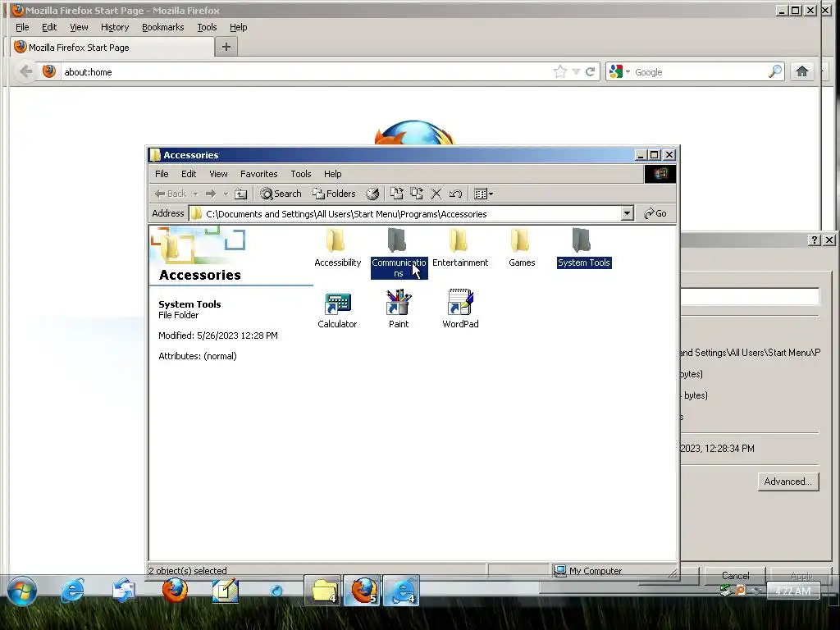Select the Calculator shortcut
Screen dimensions: 840x630
tap(337, 309)
